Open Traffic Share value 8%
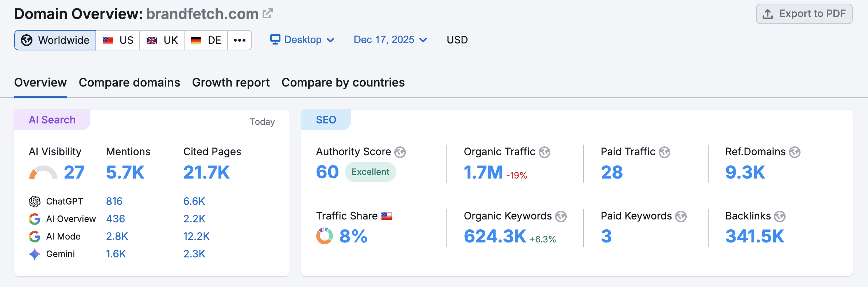The width and height of the screenshot is (868, 287). point(353,236)
